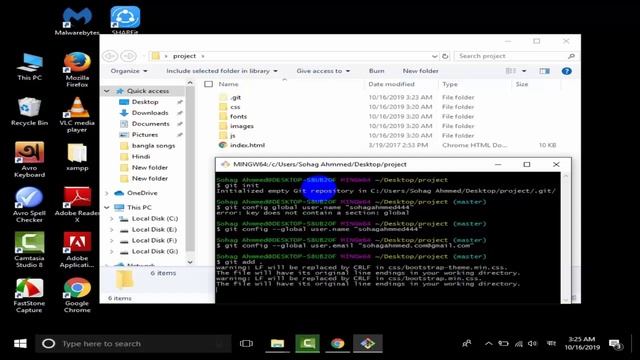Screen dimensions: 640x360
Task: Expand Local Disk (E:) node
Action: tap(112, 230)
